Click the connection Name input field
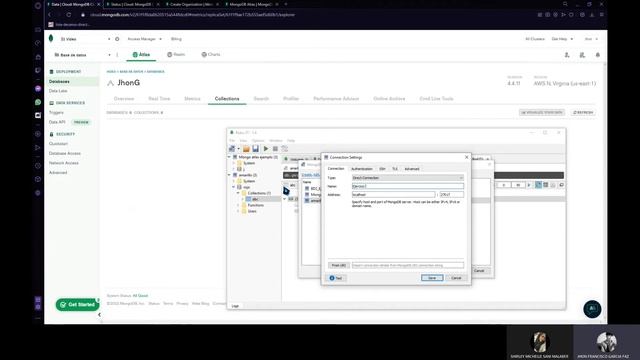 click(408, 186)
